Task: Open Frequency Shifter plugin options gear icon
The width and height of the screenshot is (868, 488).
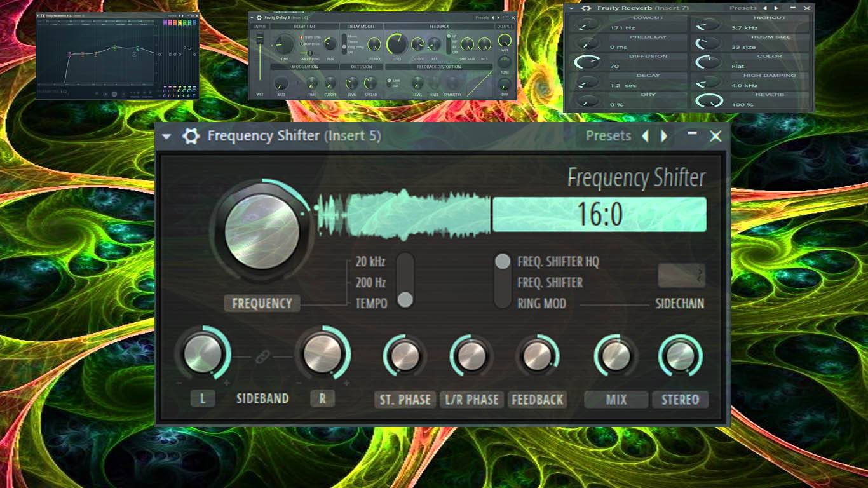Action: [191, 136]
